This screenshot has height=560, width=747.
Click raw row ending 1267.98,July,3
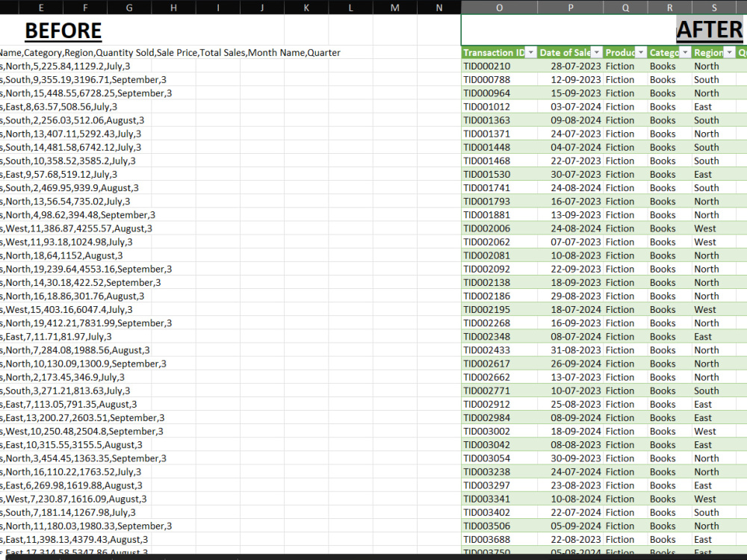68,513
